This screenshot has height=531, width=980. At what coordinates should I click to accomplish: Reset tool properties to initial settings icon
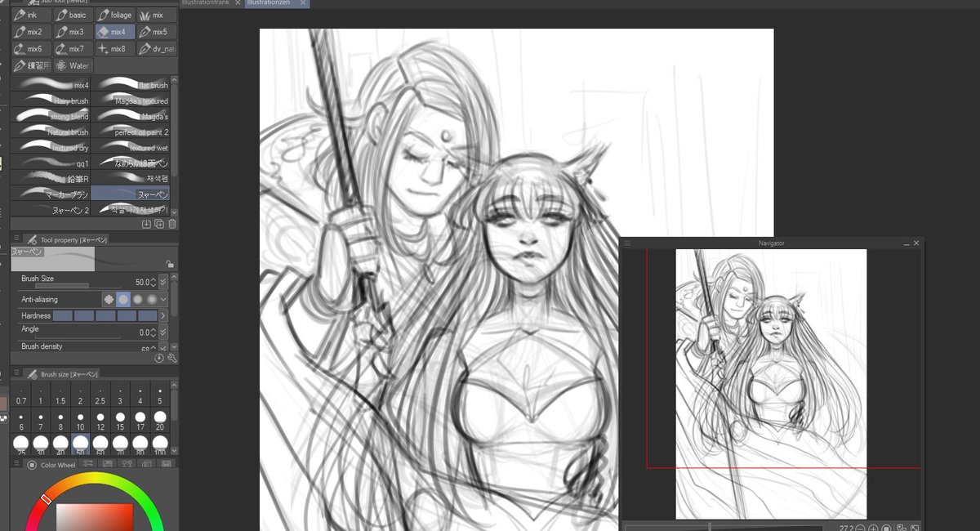(x=159, y=358)
